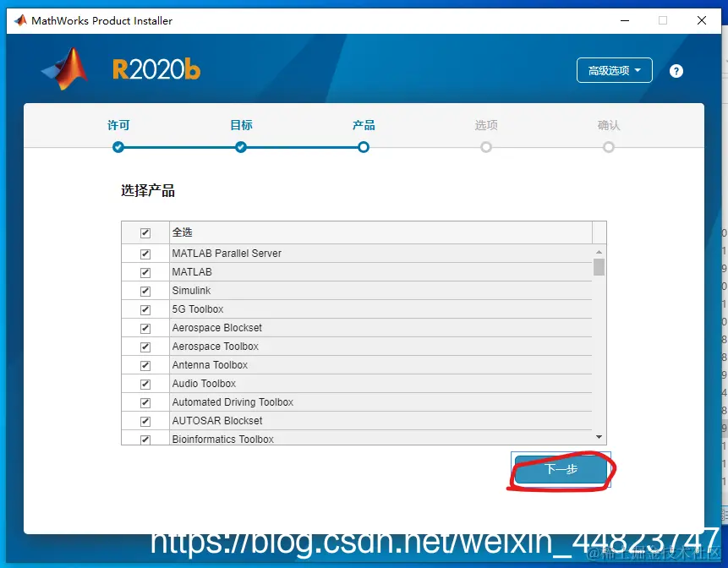Toggle the Audio Toolbox checkbox
This screenshot has width=728, height=568.
click(x=145, y=384)
